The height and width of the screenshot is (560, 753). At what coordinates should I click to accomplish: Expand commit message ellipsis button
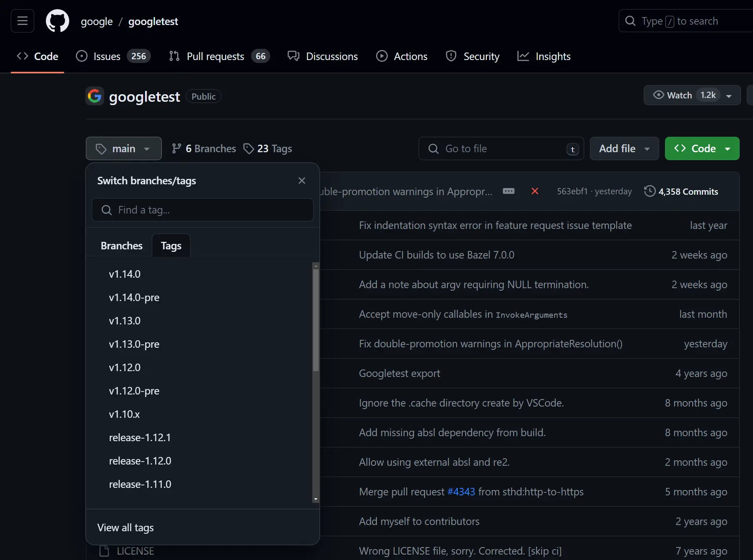[x=509, y=191]
